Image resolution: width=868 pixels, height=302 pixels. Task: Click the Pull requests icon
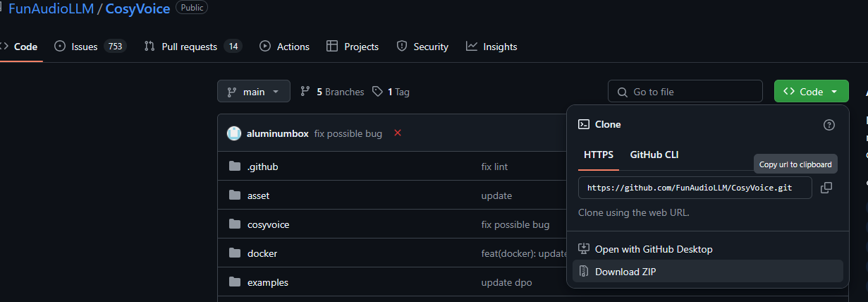pyautogui.click(x=149, y=47)
